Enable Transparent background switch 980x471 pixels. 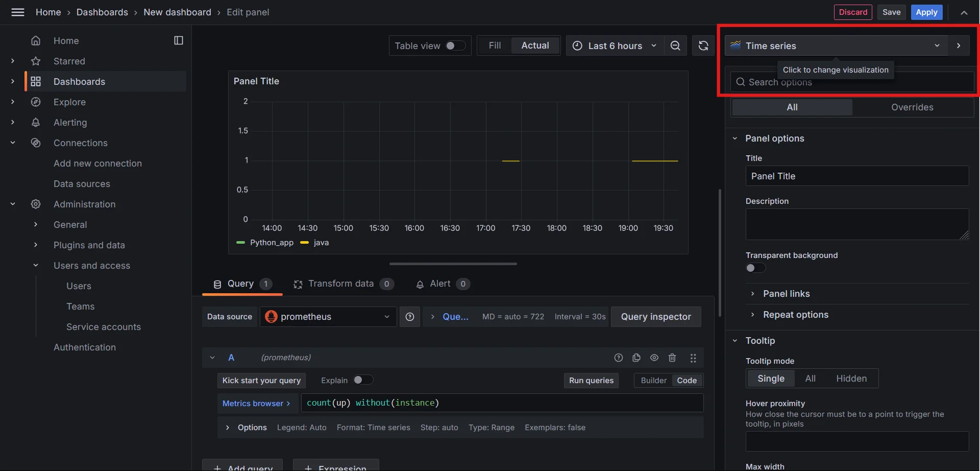click(x=755, y=268)
